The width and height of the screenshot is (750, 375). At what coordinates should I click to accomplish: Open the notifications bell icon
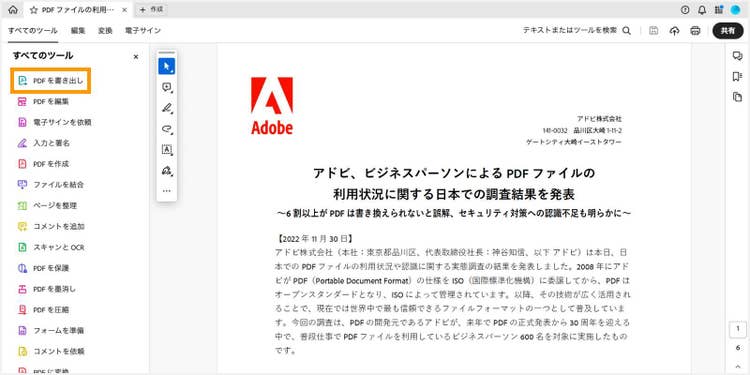[702, 10]
